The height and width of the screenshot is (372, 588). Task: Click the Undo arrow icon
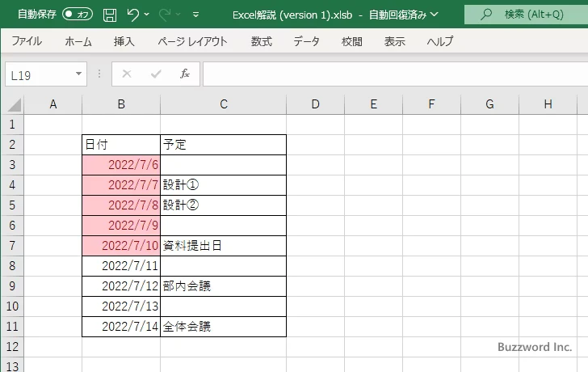point(132,15)
